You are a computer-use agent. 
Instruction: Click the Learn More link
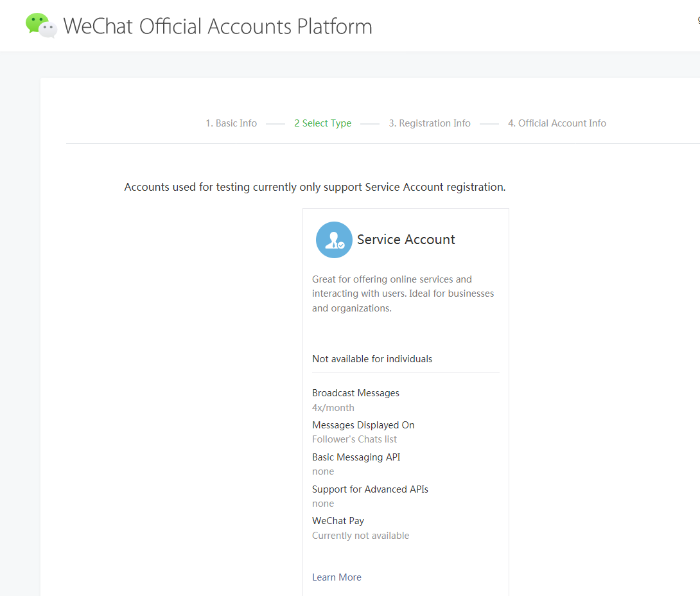337,577
